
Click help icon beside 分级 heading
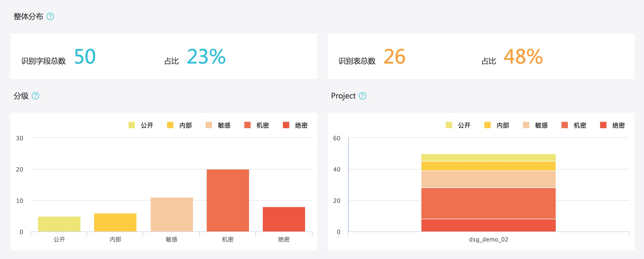pyautogui.click(x=35, y=96)
